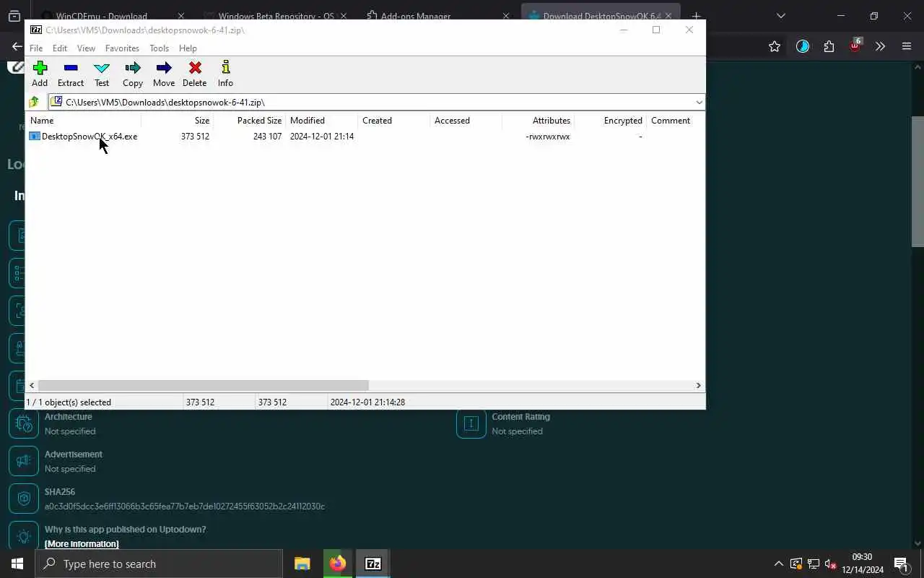
Task: Open the File menu in 7-Zip
Action: (36, 48)
